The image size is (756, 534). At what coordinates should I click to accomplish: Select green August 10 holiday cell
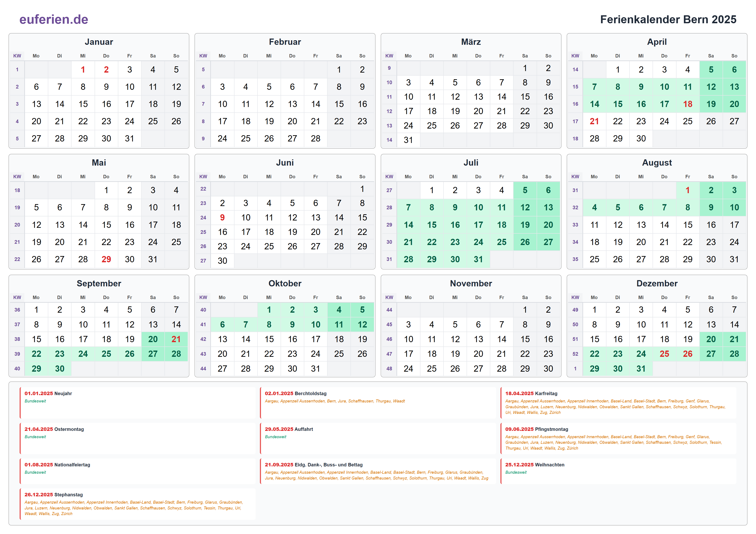click(734, 207)
